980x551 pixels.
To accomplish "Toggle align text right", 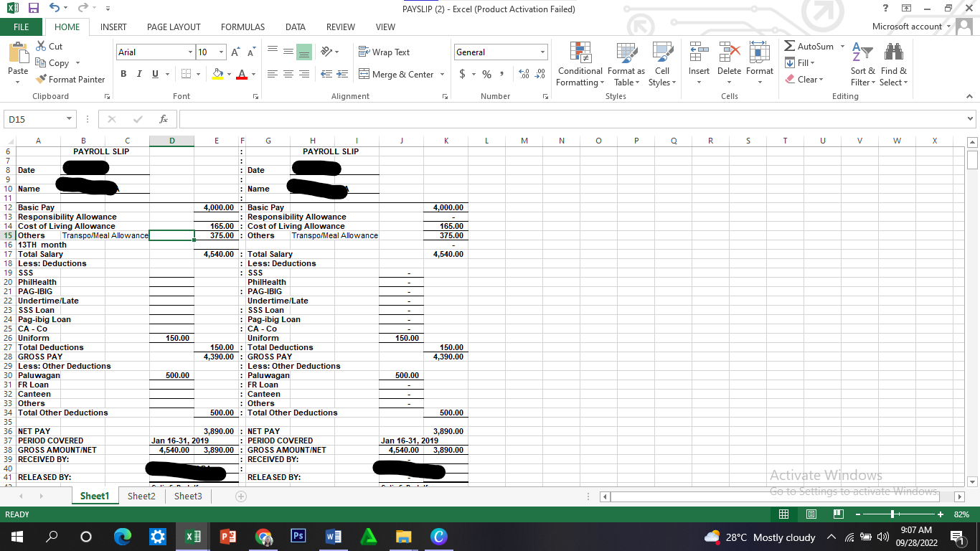I will coord(304,75).
